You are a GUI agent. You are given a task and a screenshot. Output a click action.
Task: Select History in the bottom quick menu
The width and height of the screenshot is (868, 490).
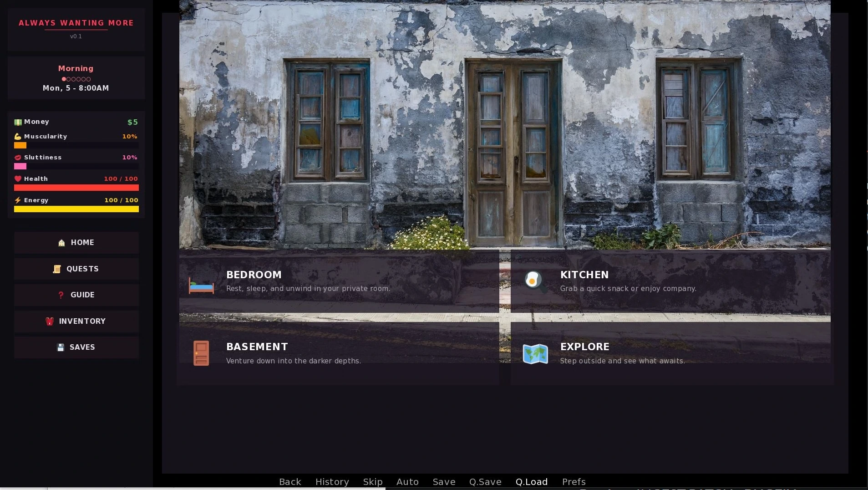[332, 482]
